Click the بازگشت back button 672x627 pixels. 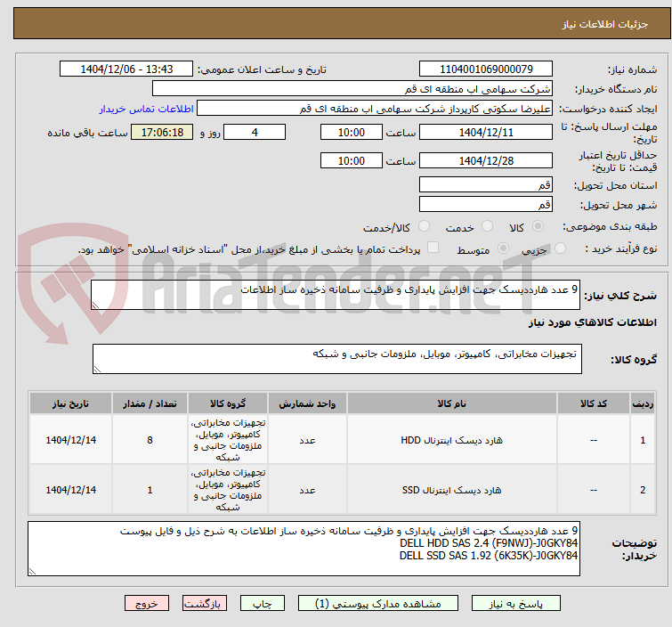[x=205, y=603]
